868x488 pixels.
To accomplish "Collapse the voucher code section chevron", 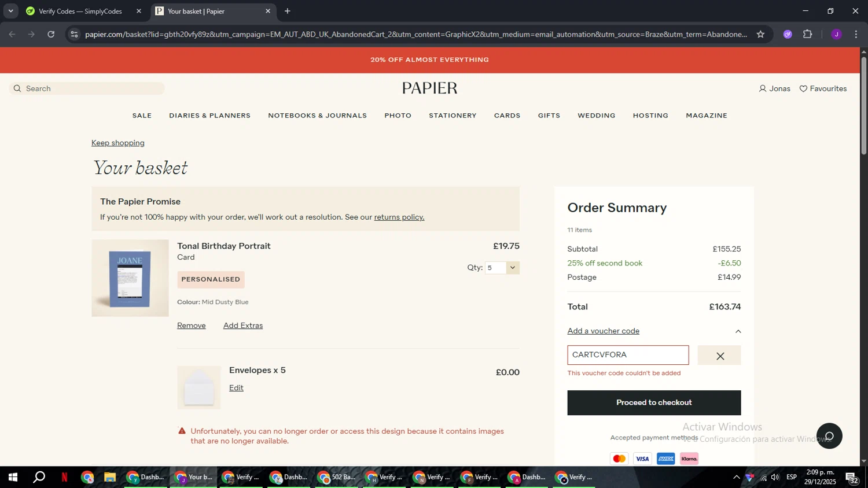I will click(x=738, y=331).
